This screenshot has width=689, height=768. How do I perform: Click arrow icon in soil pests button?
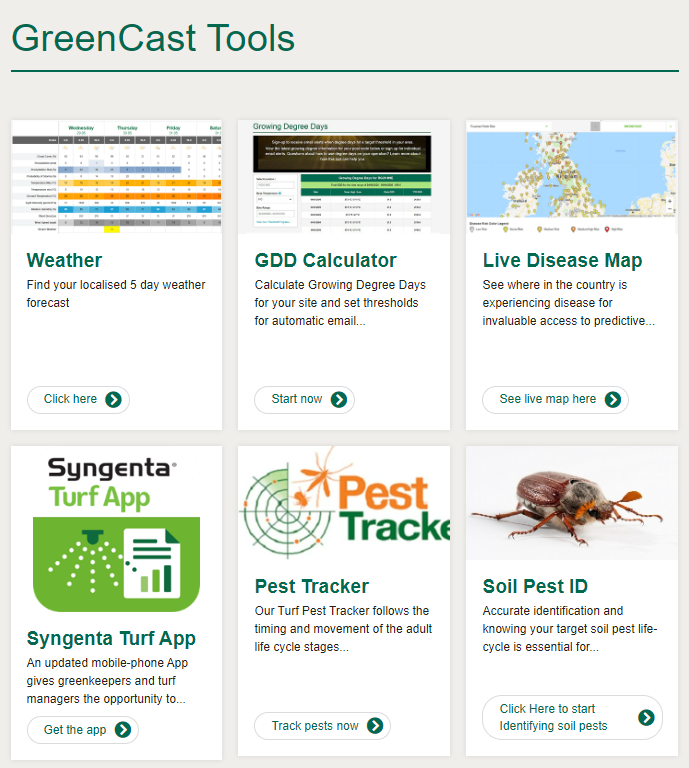pyautogui.click(x=646, y=718)
